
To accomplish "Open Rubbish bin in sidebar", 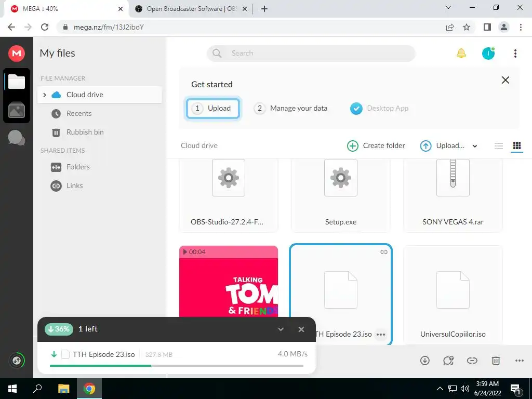I will 85,132.
